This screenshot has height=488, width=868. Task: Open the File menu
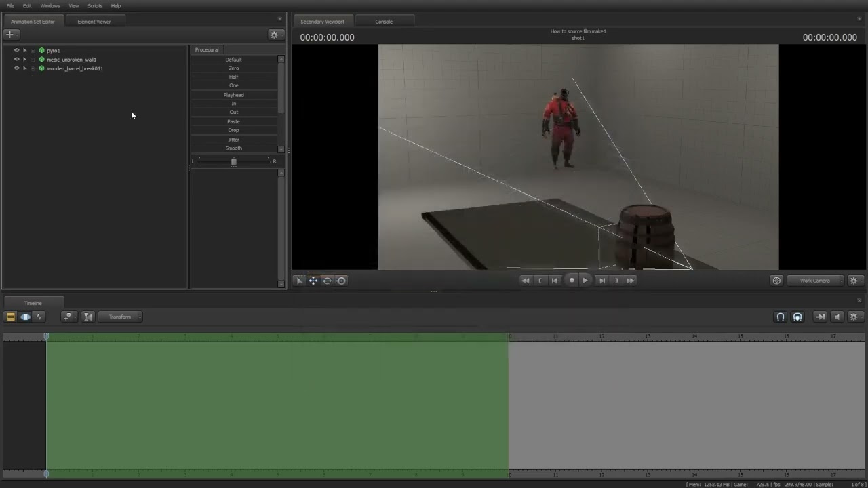10,5
